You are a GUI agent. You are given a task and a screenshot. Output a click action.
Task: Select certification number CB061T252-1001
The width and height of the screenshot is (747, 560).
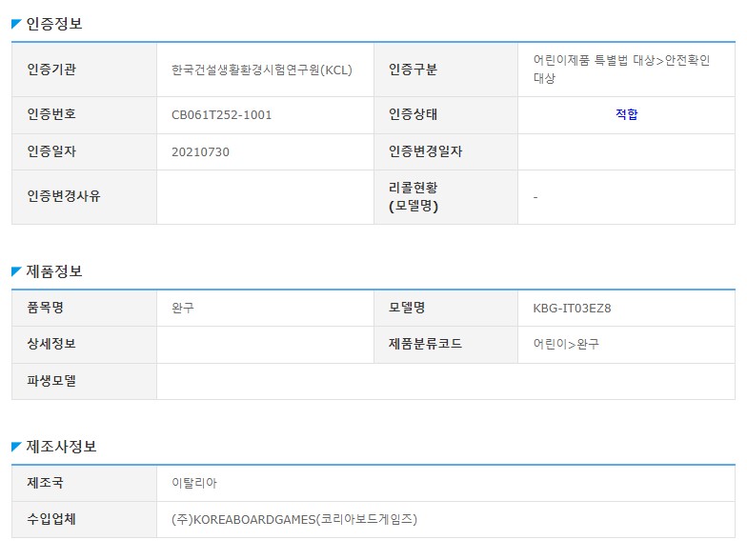click(221, 114)
